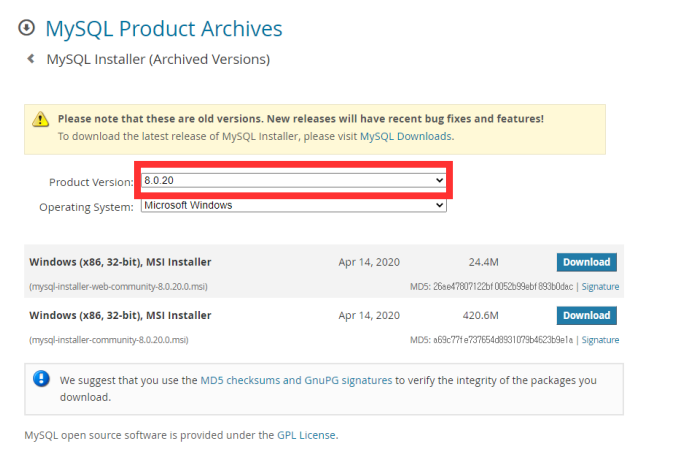Image resolution: width=686 pixels, height=449 pixels.
Task: Download the 420.6M community installer
Action: click(586, 316)
